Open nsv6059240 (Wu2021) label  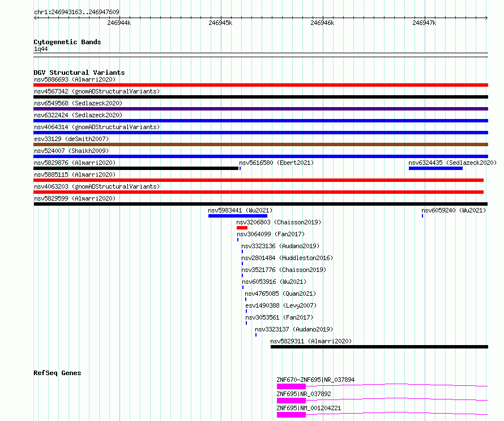pos(454,210)
